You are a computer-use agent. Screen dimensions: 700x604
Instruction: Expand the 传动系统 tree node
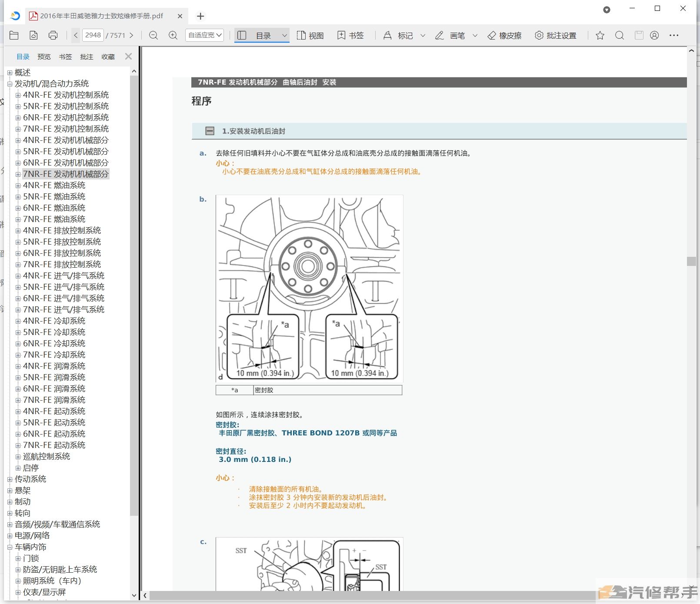click(x=10, y=479)
